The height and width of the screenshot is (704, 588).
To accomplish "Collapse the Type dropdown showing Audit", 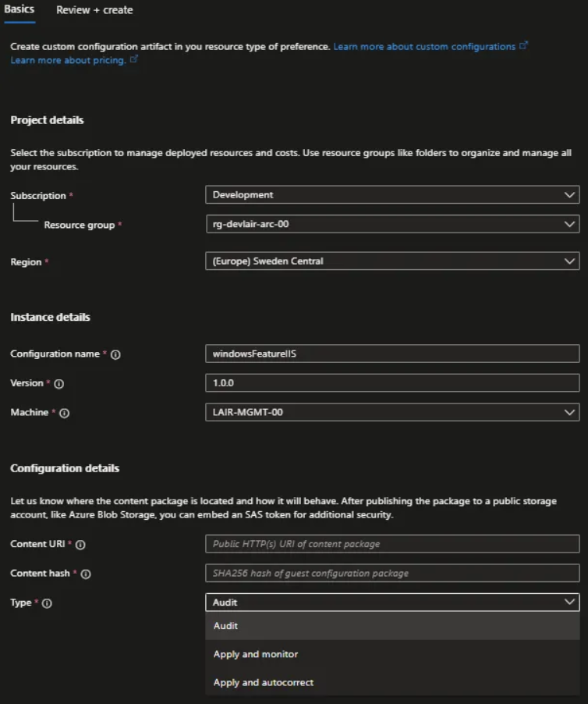I will (x=392, y=602).
